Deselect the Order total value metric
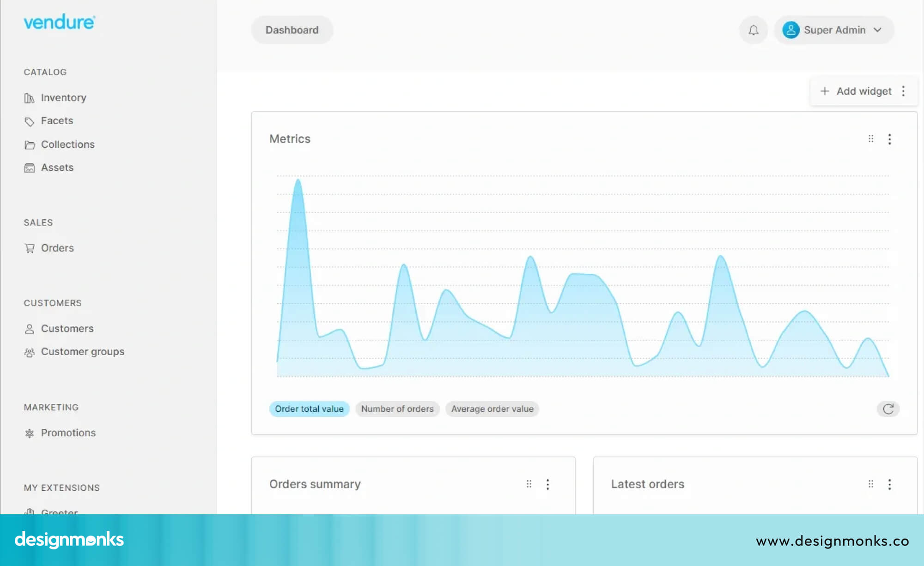 click(309, 409)
